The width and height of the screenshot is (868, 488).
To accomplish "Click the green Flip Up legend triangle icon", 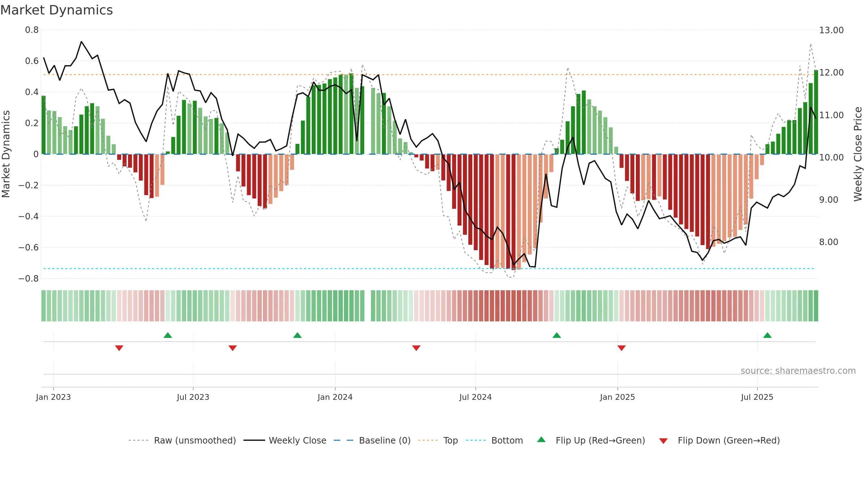I will (541, 440).
